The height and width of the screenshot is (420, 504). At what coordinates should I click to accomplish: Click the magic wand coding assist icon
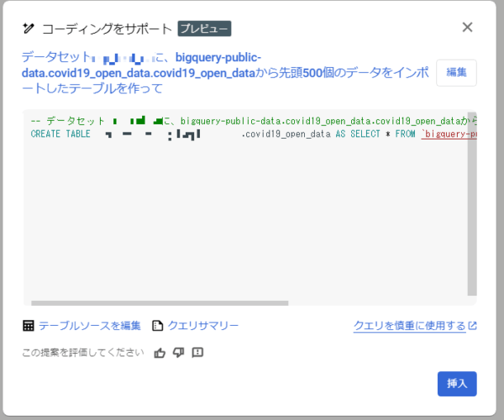pyautogui.click(x=28, y=29)
